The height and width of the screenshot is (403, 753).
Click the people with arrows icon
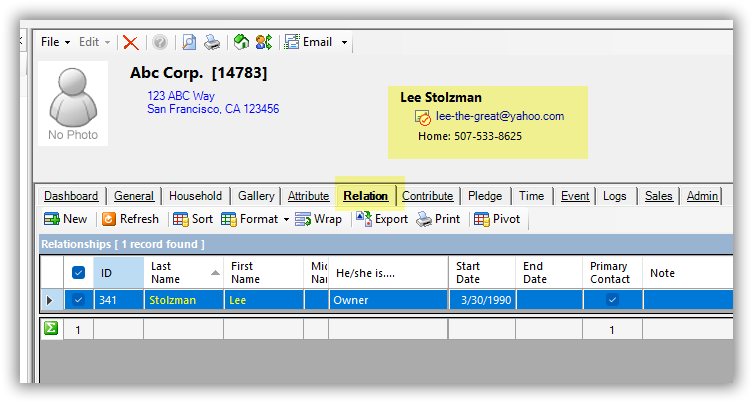pyautogui.click(x=263, y=42)
